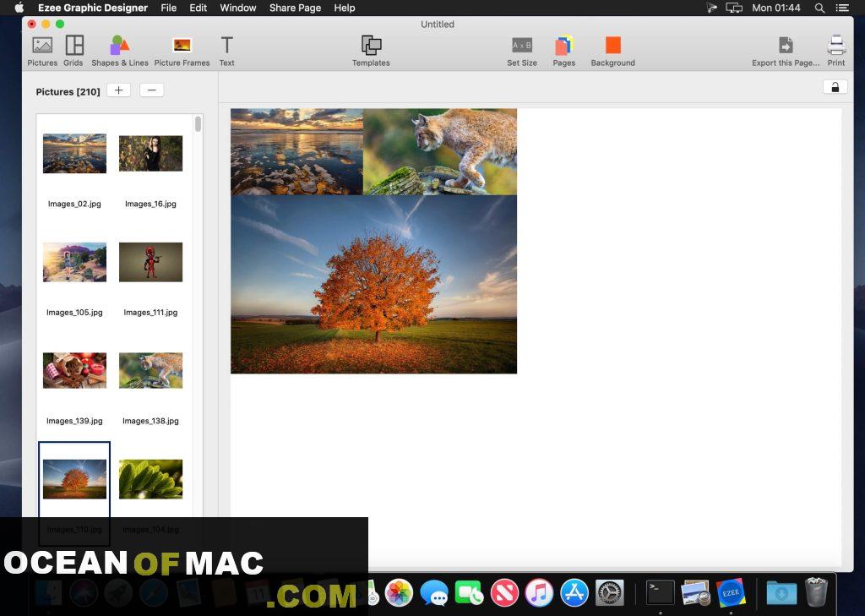Select thumbnail Images_105.jpg
Viewport: 865px width, 616px height.
pos(74,262)
